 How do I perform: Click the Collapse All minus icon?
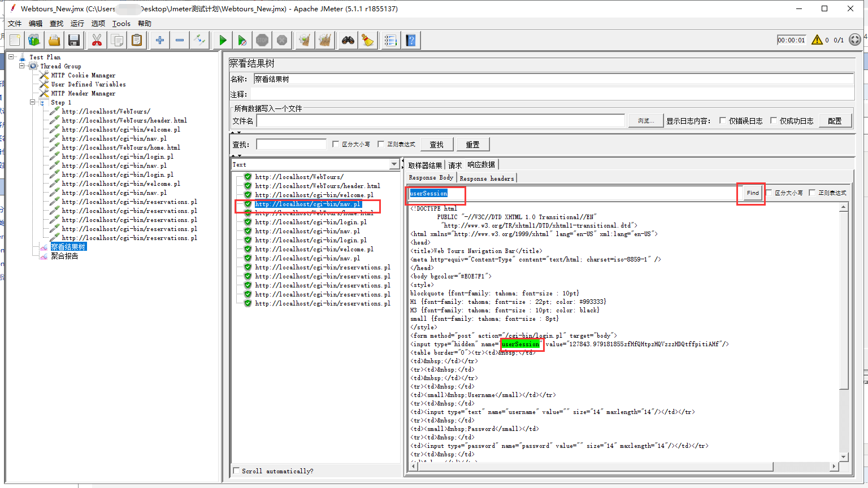[180, 40]
